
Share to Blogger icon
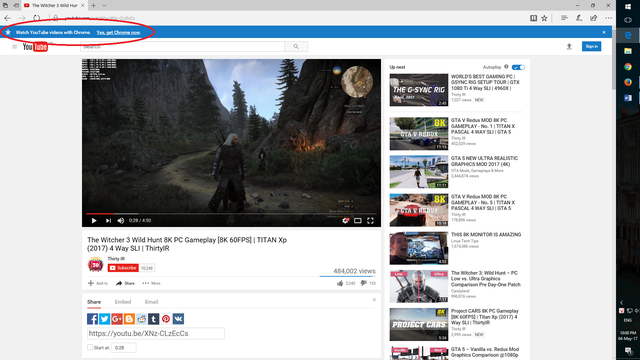tap(129, 319)
